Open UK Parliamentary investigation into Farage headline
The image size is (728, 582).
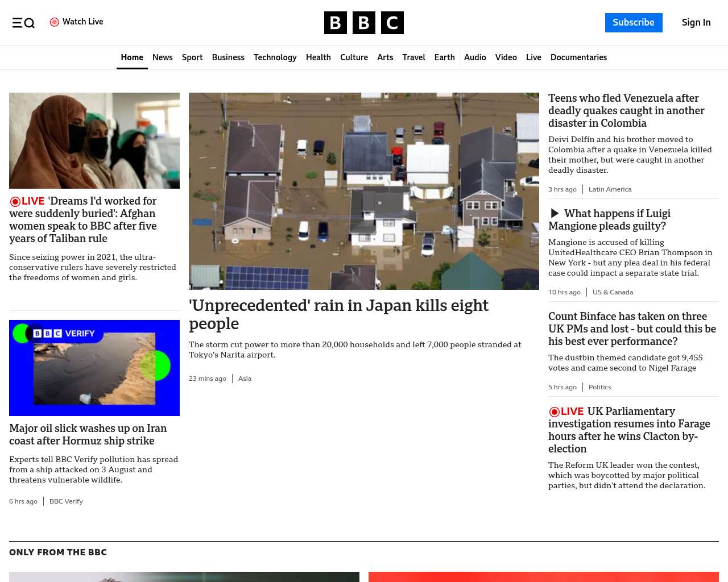click(629, 430)
